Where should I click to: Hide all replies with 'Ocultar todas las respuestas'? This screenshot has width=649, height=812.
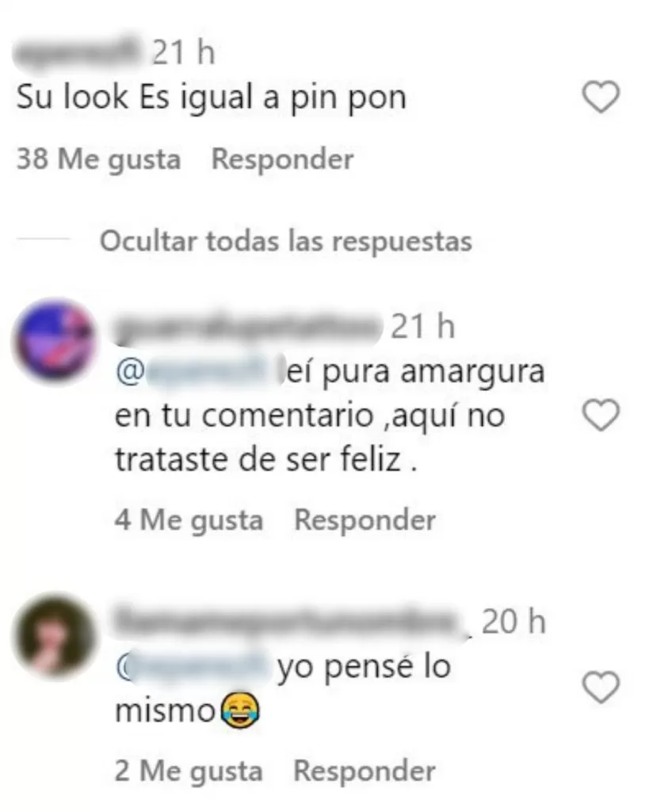(286, 241)
